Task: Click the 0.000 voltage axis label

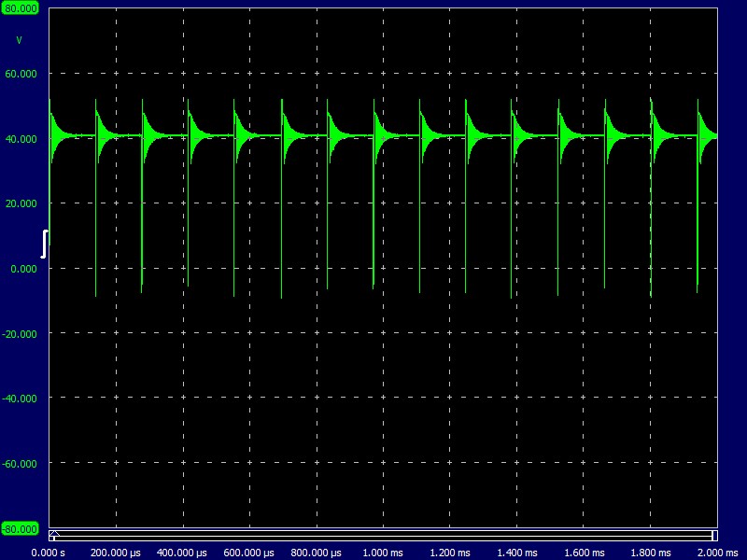Action: (23, 269)
